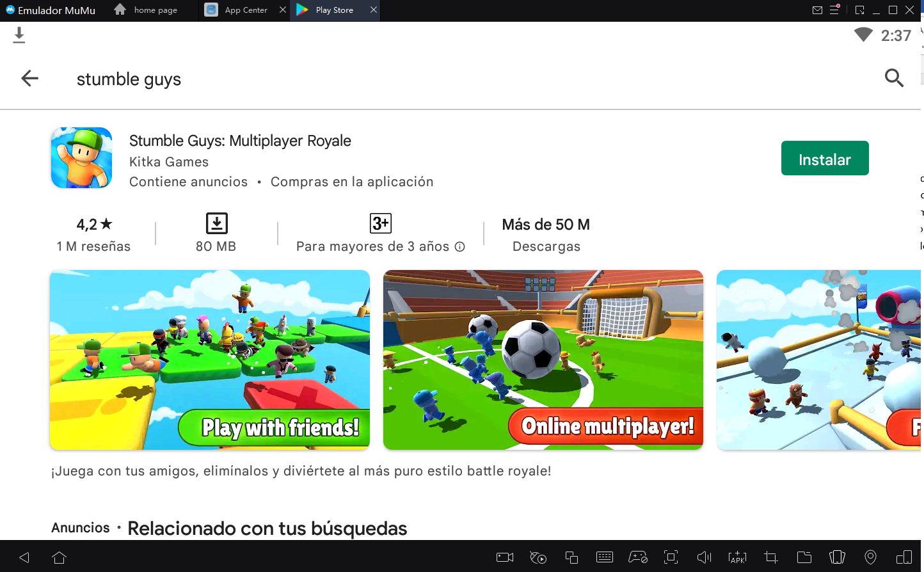Open the shared folder icon

tap(804, 557)
